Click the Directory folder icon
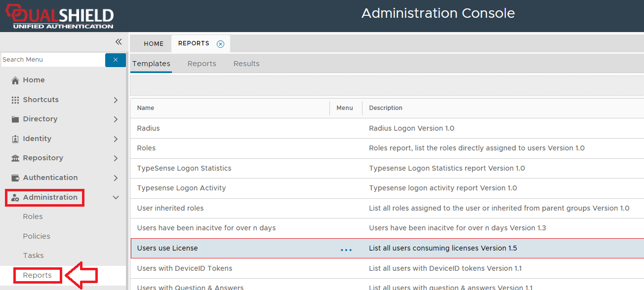Viewport: 644px width, 290px height. click(x=15, y=119)
